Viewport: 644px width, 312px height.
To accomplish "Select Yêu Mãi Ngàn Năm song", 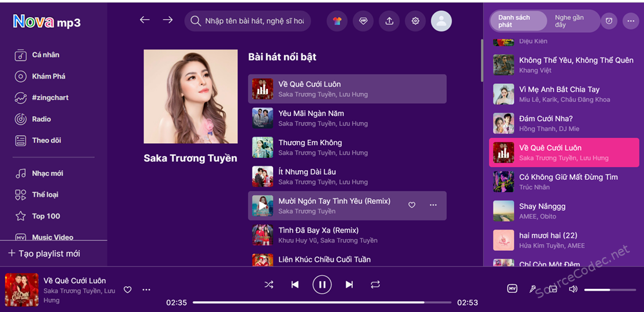I will click(x=347, y=118).
